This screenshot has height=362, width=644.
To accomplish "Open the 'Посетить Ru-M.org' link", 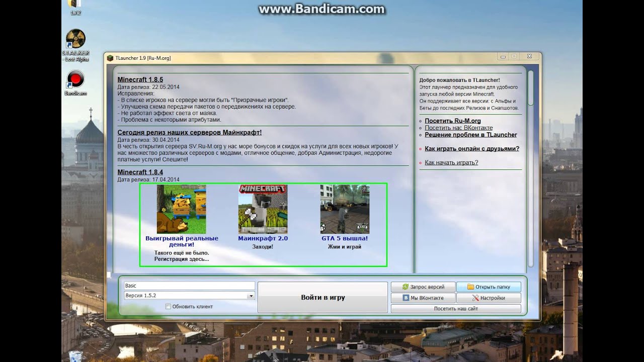I will (x=453, y=121).
